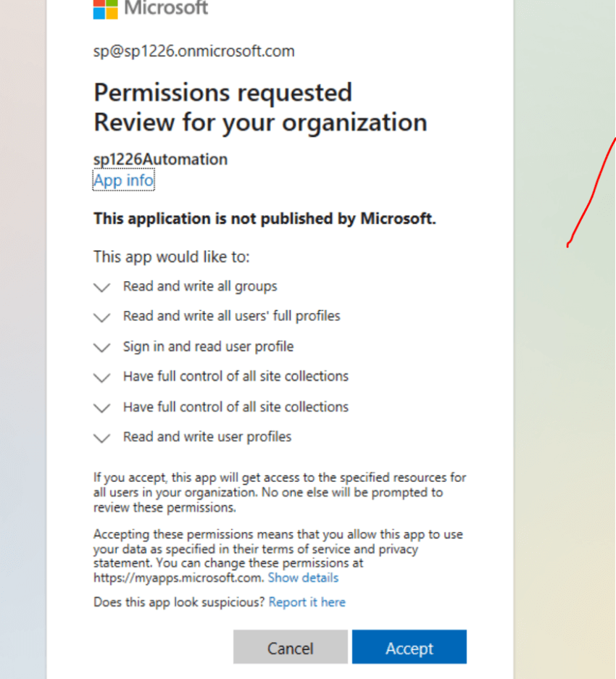
Task: Select the Sign in and read user profile text
Action: pyautogui.click(x=209, y=346)
